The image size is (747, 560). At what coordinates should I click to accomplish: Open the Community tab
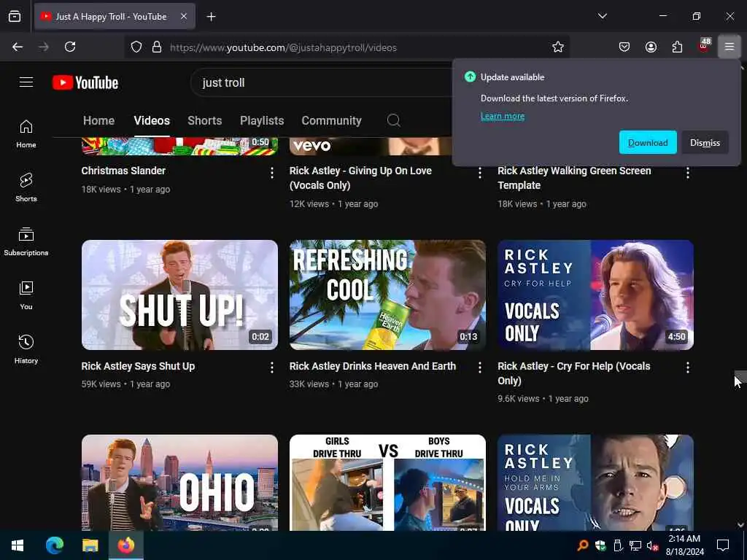click(x=331, y=120)
